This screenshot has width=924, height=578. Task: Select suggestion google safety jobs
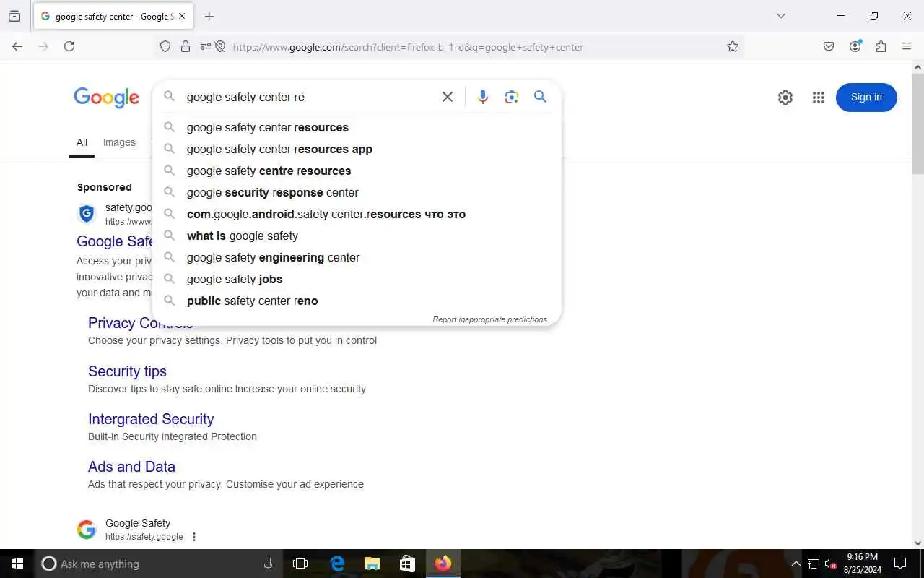pyautogui.click(x=357, y=279)
